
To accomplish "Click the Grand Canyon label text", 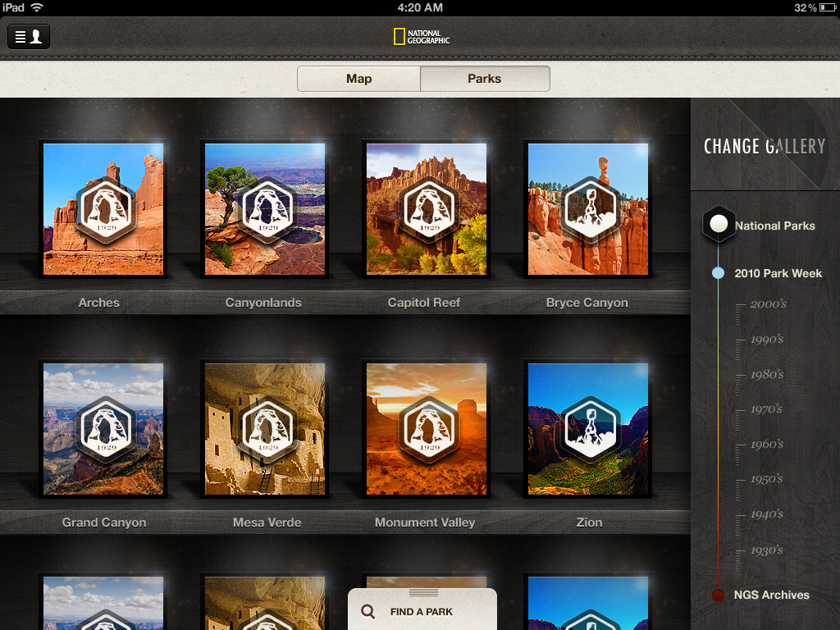I will (104, 523).
